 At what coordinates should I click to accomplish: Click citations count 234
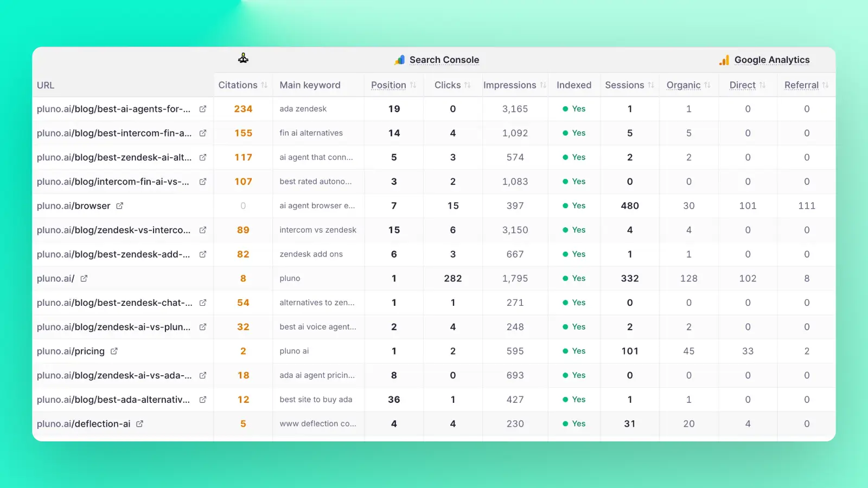tap(243, 109)
